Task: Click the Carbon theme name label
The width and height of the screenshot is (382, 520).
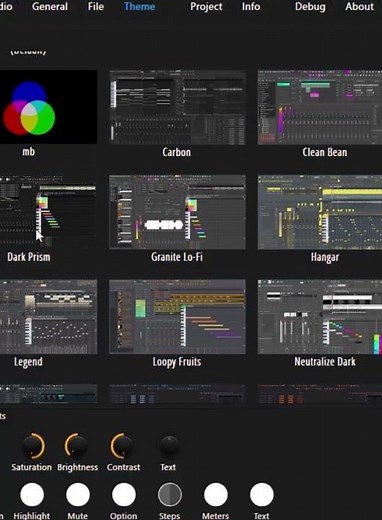Action: [x=177, y=152]
